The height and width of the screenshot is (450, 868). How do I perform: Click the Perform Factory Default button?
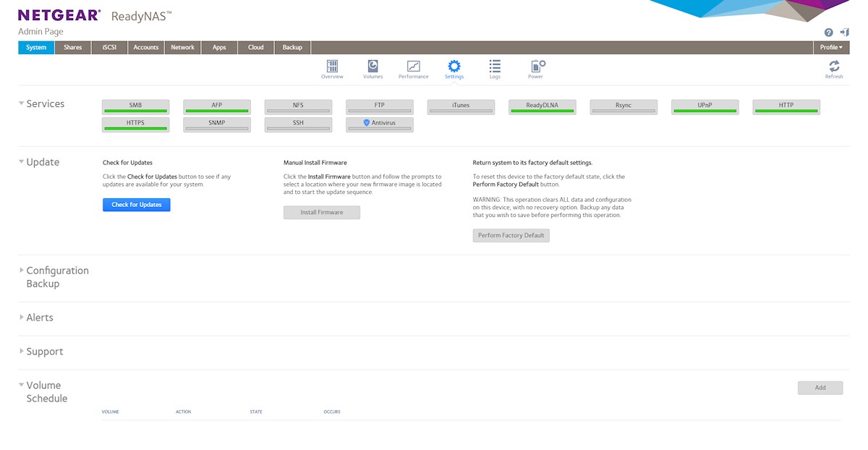511,236
